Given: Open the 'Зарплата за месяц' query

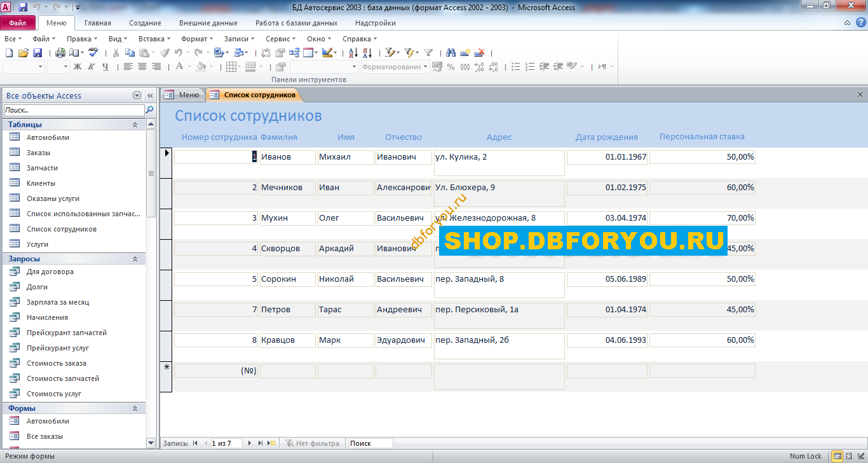Looking at the screenshot, I should coord(58,302).
